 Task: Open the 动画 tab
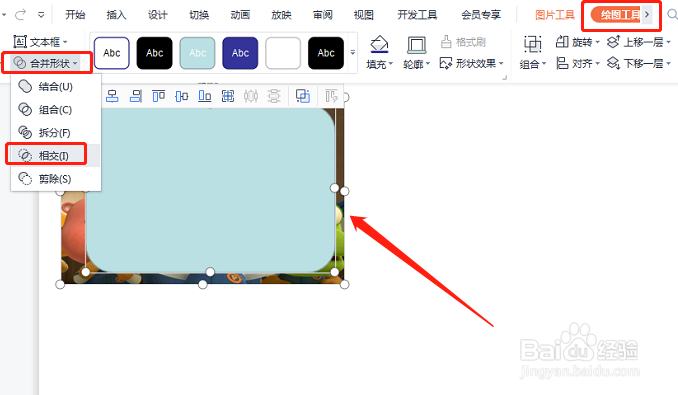click(x=240, y=15)
